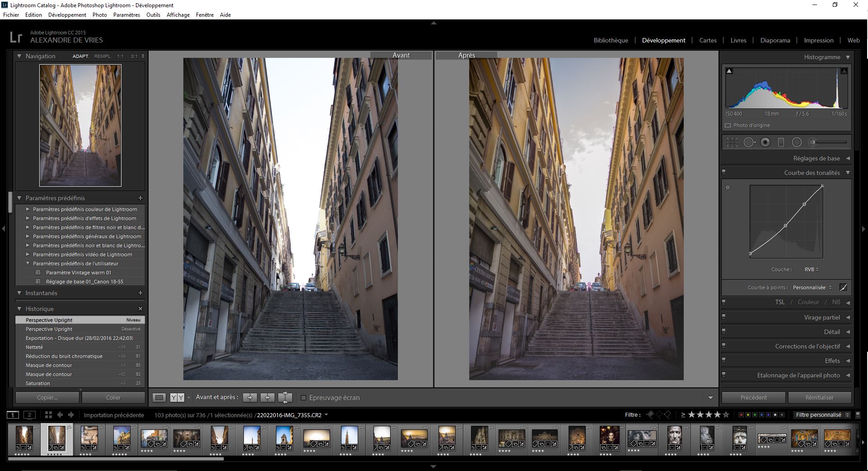Switch to the Bibliothèque module
The width and height of the screenshot is (868, 471).
pyautogui.click(x=611, y=40)
